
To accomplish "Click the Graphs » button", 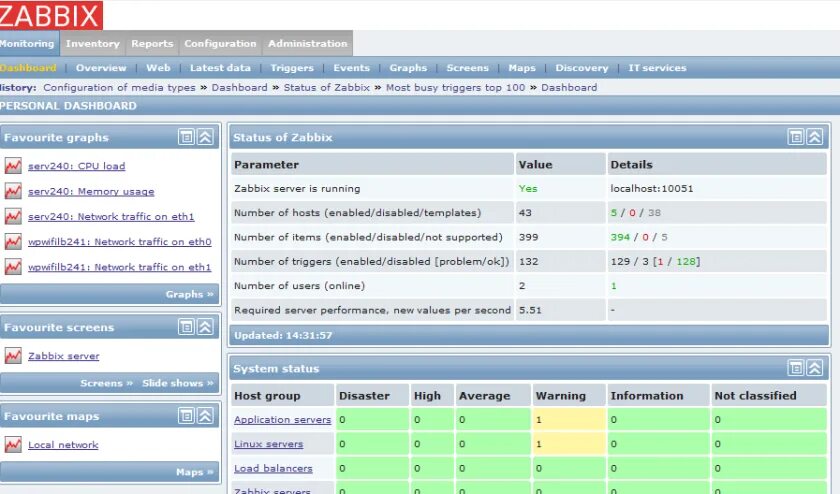I will tap(190, 294).
